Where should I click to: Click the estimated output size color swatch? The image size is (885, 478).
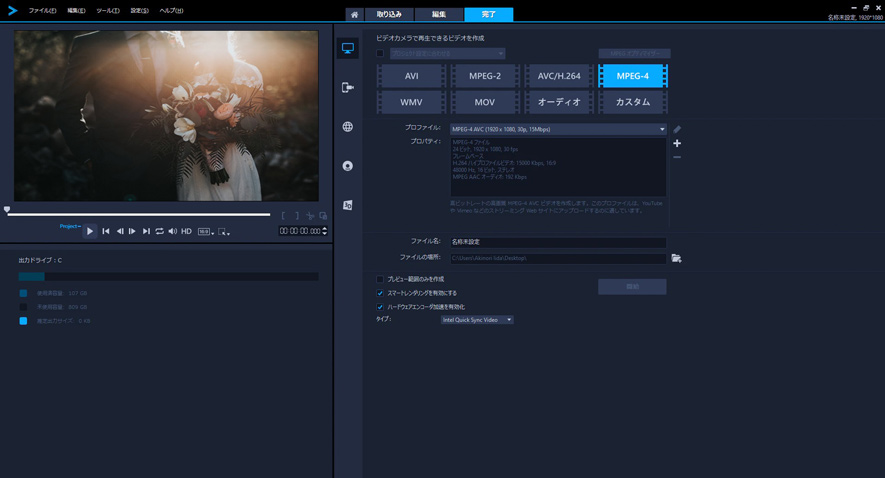coord(23,321)
